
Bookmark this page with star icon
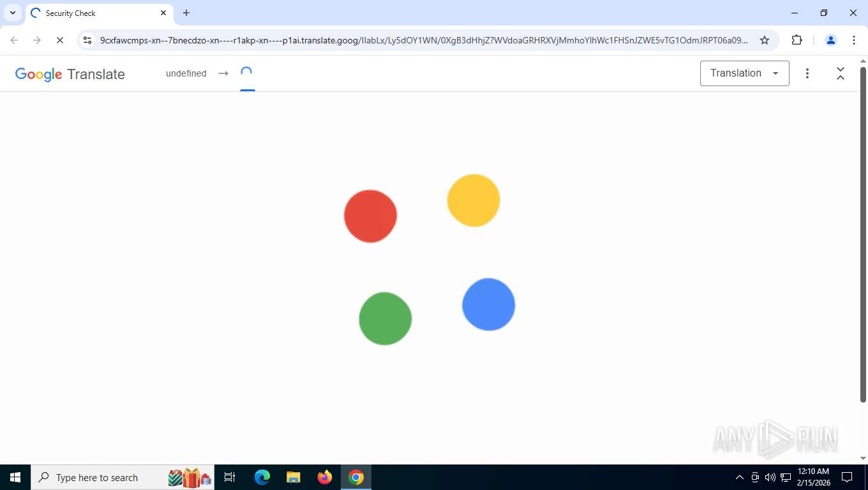point(765,40)
